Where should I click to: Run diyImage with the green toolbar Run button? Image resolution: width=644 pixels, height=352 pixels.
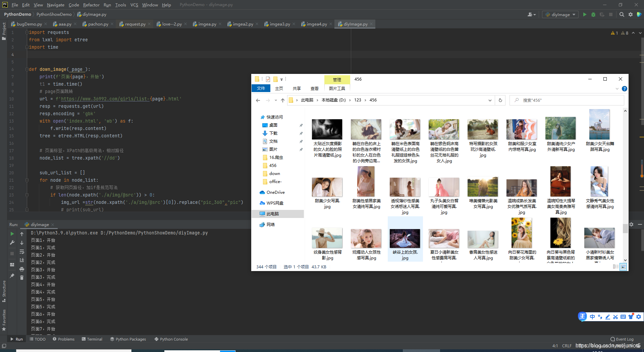(585, 14)
